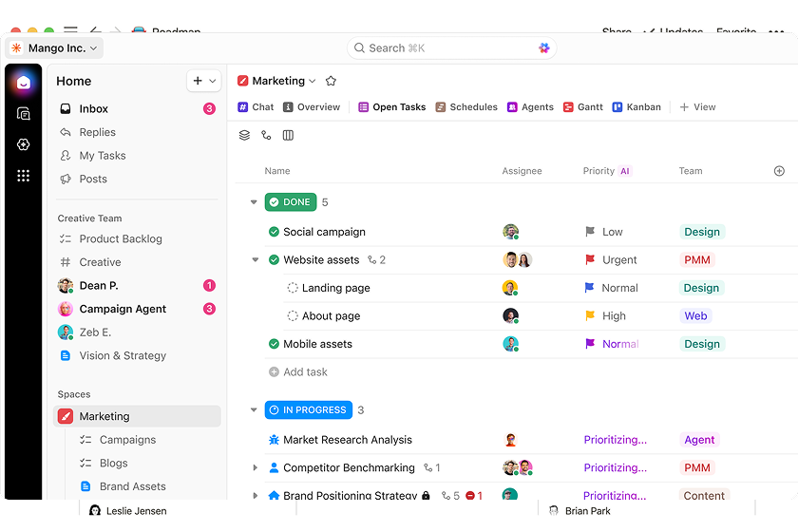
Task: Switch to the Overview tab
Action: [312, 107]
